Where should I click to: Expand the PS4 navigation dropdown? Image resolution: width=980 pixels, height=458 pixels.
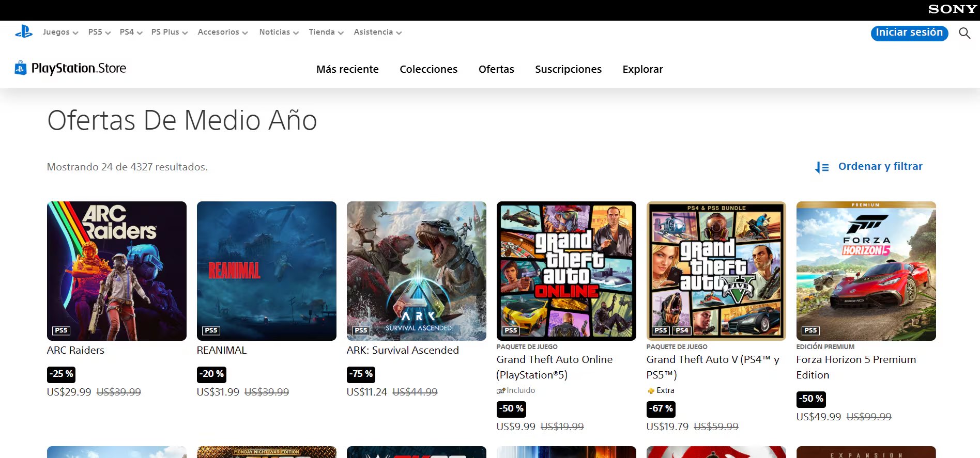131,32
